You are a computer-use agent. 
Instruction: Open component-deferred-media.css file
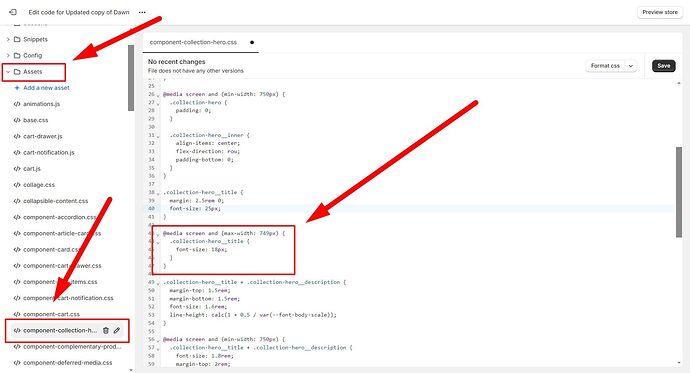[68, 363]
